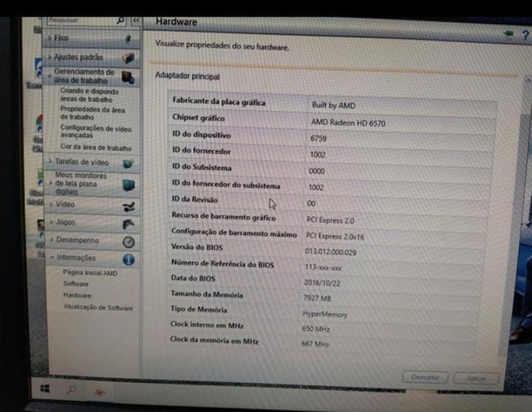Click the Número de Referência do BIOS label

click(223, 263)
